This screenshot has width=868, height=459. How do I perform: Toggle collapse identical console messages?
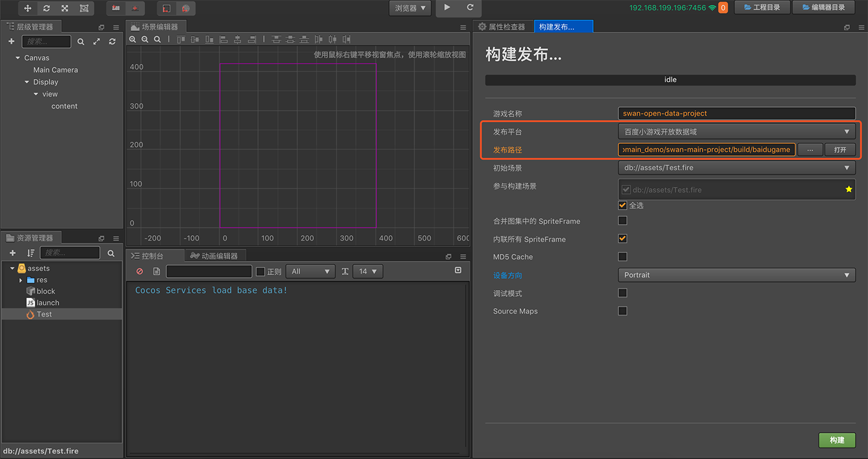[458, 270]
